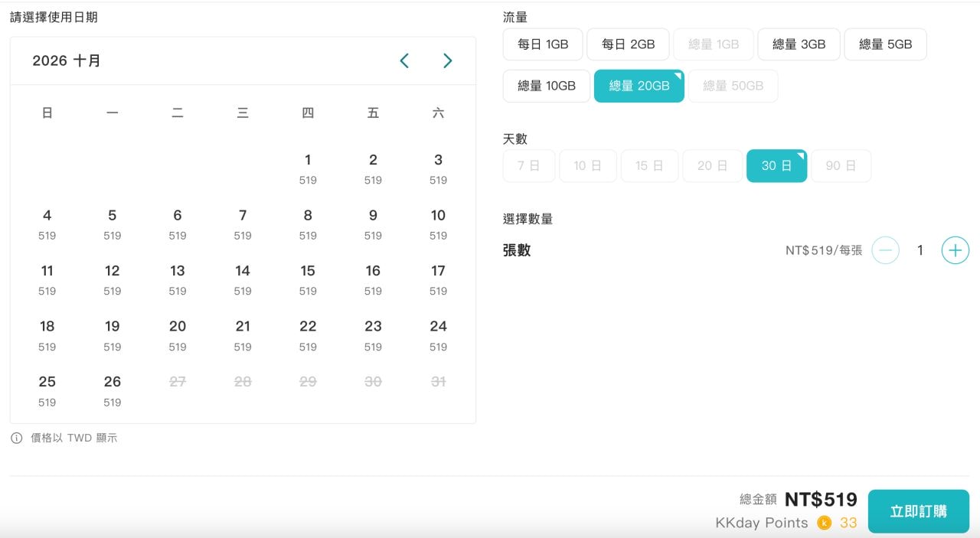
Task: Pick October 1 on the calendar
Action: click(308, 168)
